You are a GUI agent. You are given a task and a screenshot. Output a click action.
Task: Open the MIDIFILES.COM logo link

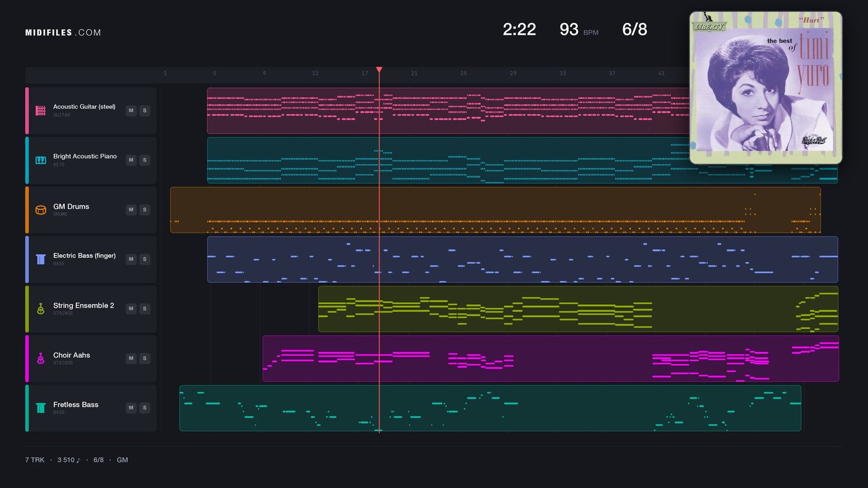pos(63,33)
